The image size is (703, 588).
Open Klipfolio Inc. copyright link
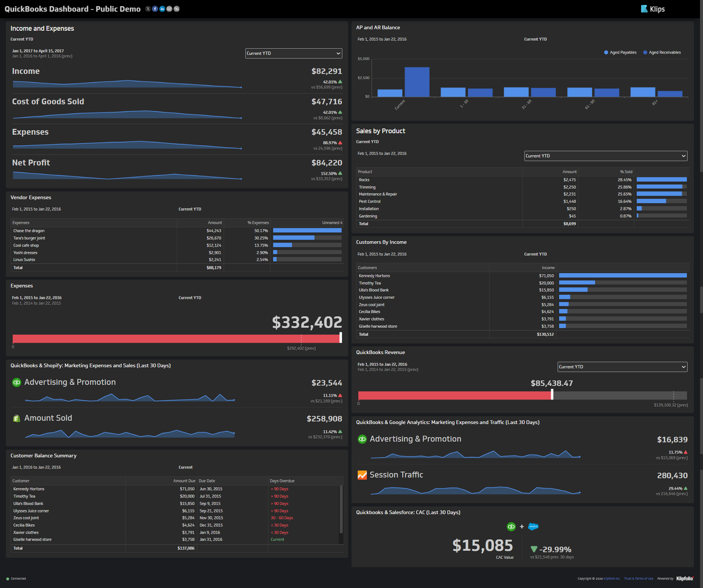(612, 579)
